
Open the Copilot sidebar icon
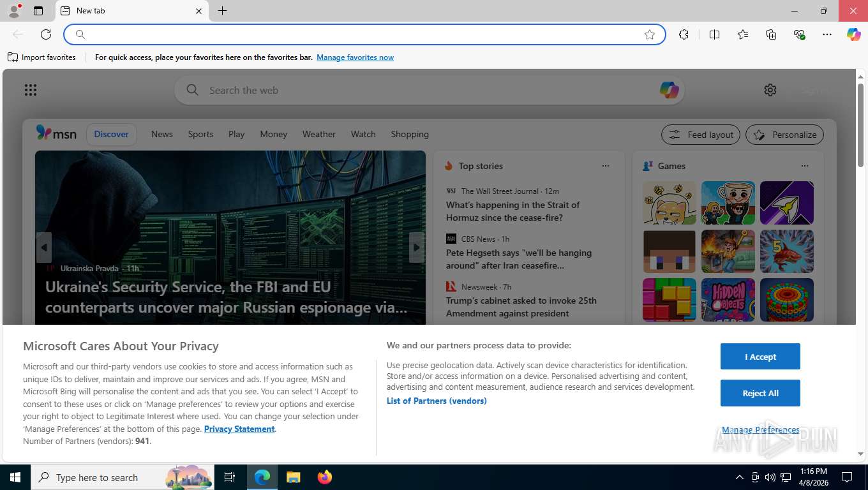click(854, 34)
